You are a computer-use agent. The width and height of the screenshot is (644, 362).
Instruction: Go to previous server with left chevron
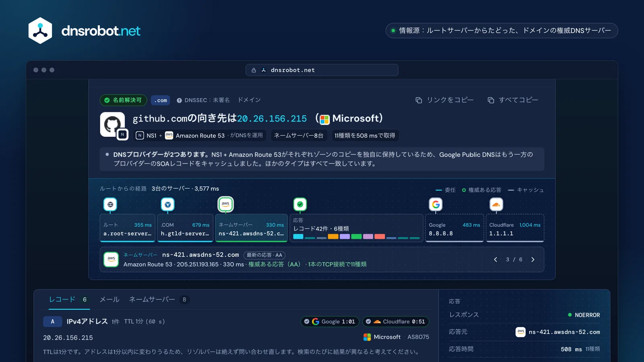tap(495, 259)
